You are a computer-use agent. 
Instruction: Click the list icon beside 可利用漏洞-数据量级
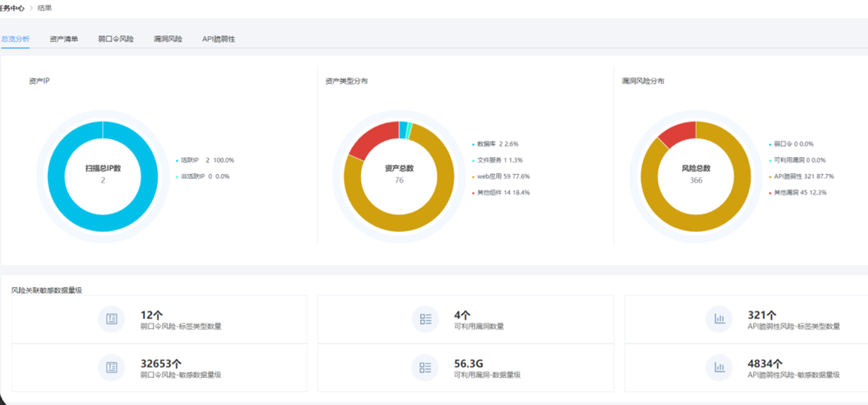coord(425,368)
